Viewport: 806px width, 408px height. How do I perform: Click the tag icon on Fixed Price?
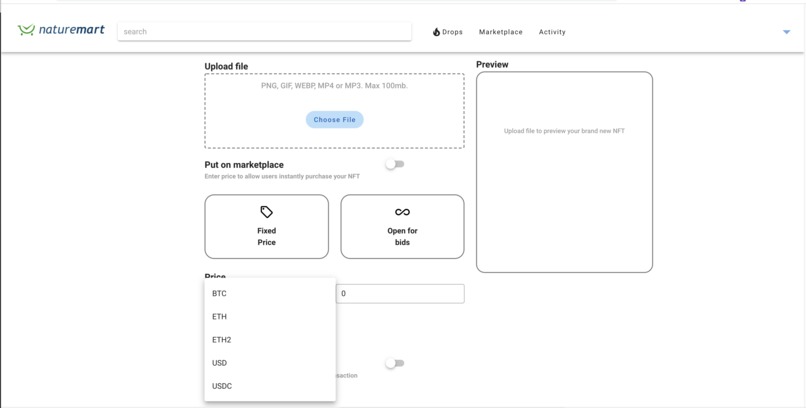[266, 212]
